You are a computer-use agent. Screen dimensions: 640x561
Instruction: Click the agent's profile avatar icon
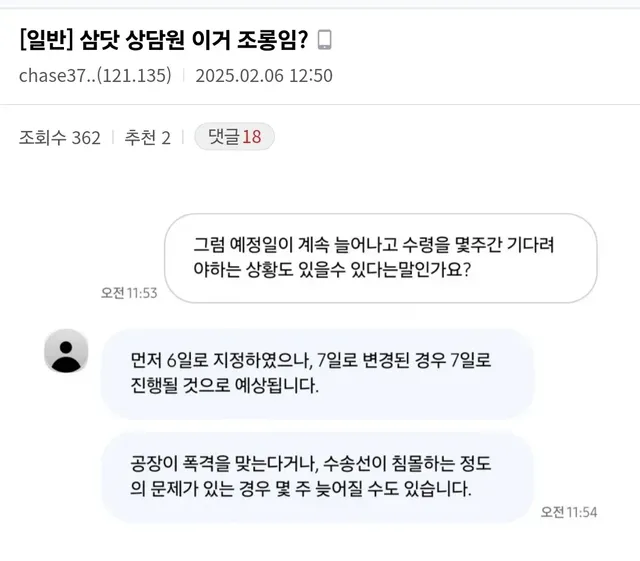(x=66, y=351)
